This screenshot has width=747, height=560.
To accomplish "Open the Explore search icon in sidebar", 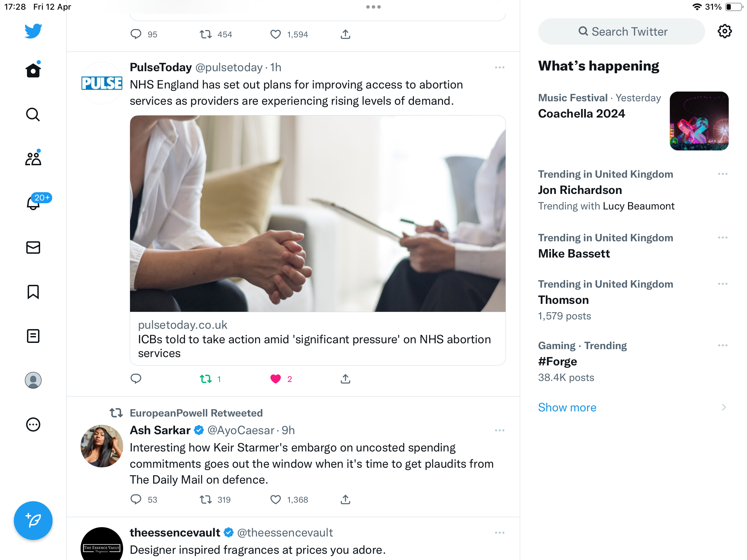I will tap(33, 115).
